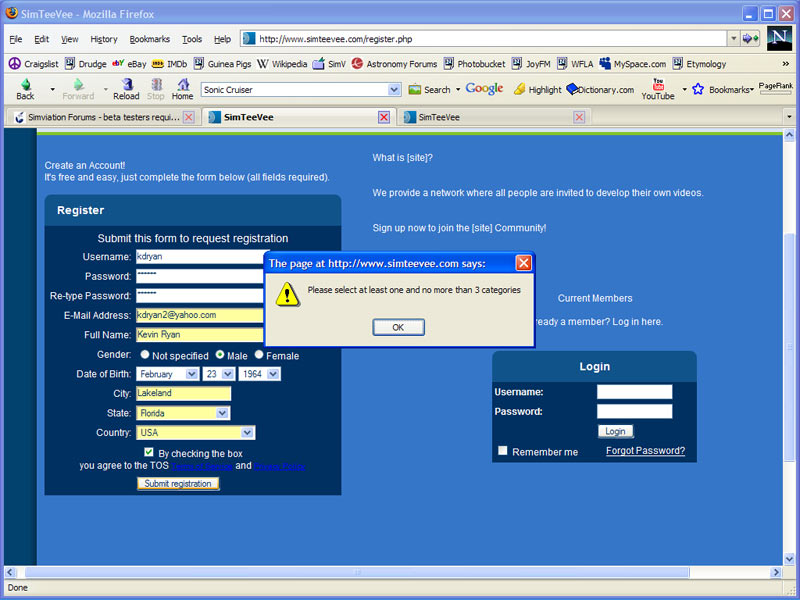
Task: Open the JoyFM bookmark
Action: click(x=531, y=64)
